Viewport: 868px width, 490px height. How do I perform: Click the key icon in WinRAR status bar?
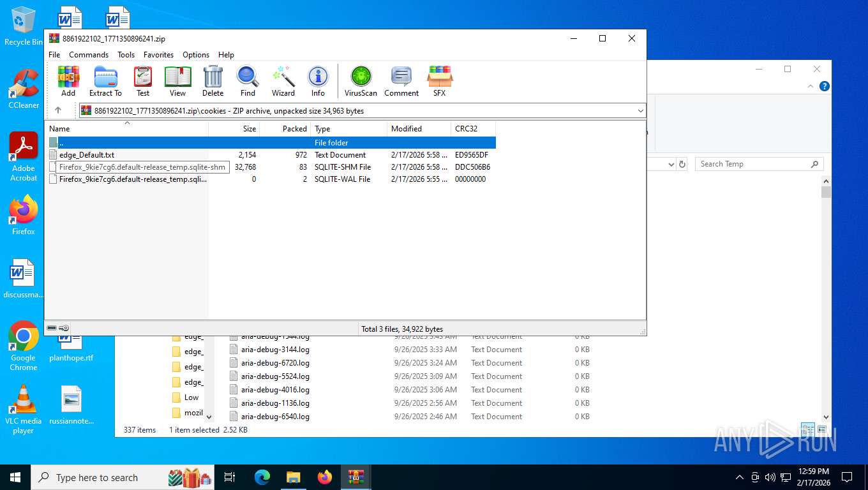click(x=64, y=328)
